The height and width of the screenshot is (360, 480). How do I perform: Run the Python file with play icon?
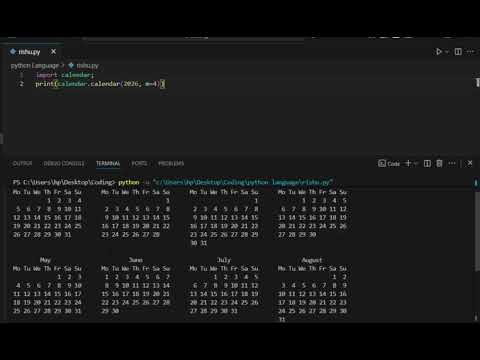(439, 52)
